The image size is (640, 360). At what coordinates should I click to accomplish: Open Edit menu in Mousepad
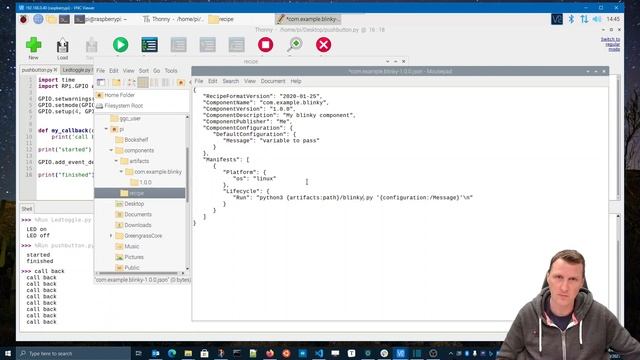pyautogui.click(x=213, y=81)
